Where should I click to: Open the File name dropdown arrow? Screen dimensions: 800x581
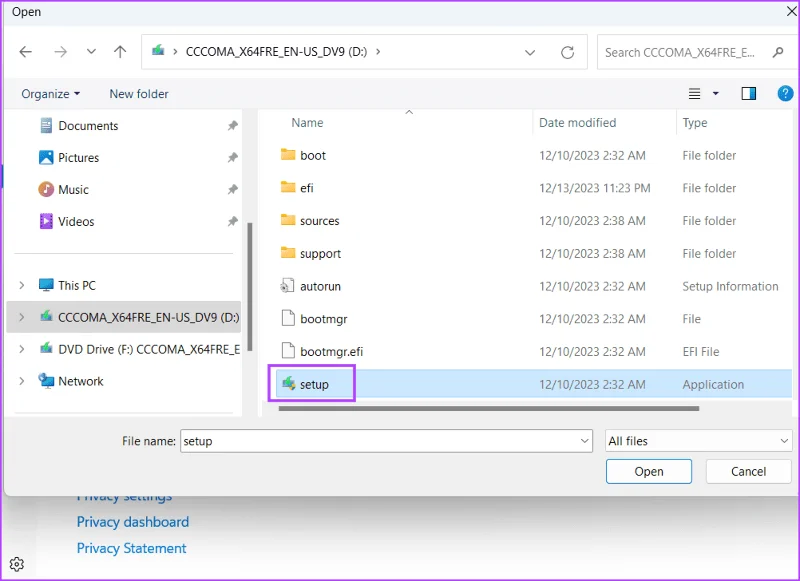click(585, 441)
